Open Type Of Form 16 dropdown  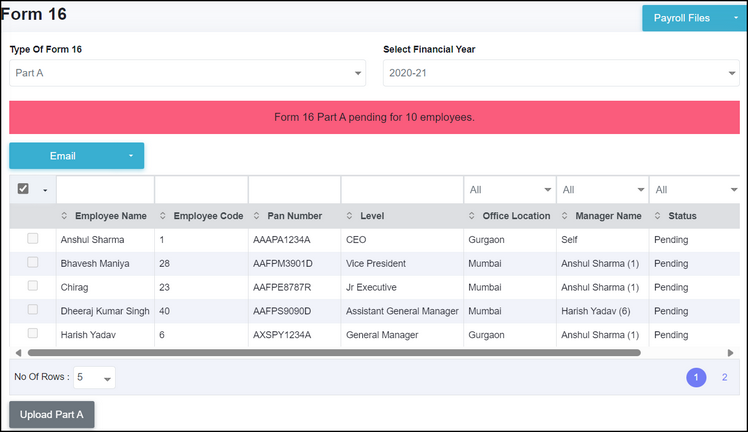(x=187, y=73)
